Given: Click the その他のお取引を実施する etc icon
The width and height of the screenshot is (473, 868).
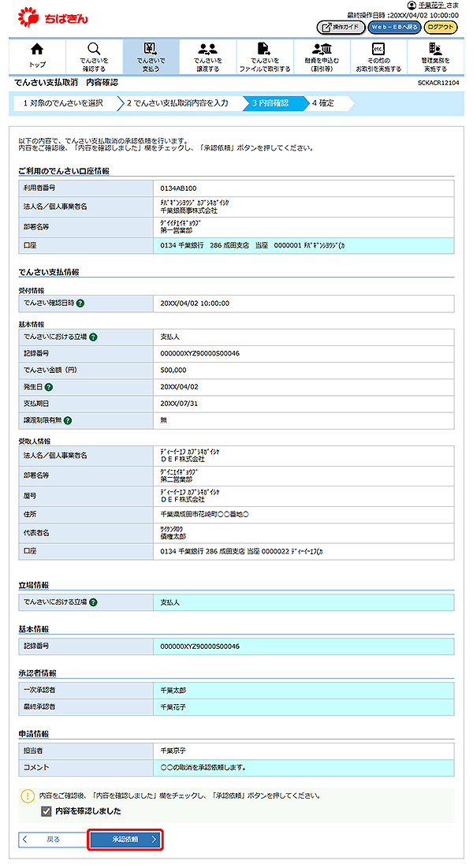Looking at the screenshot, I should (378, 49).
